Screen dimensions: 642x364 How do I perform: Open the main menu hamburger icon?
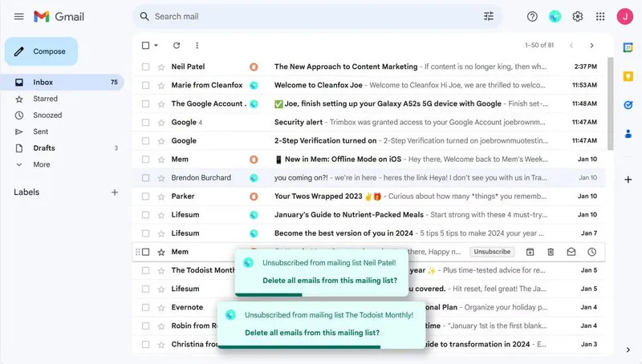(x=18, y=16)
